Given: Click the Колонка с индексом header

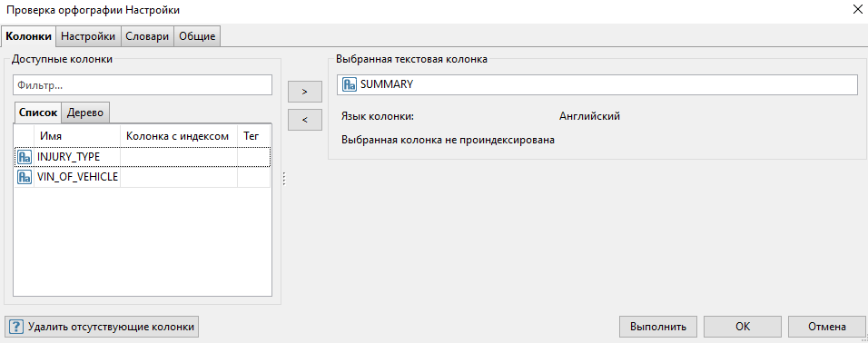Looking at the screenshot, I should click(x=179, y=136).
